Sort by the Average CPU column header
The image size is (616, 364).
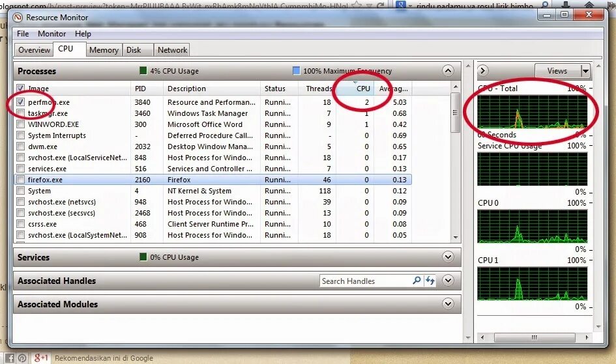393,89
